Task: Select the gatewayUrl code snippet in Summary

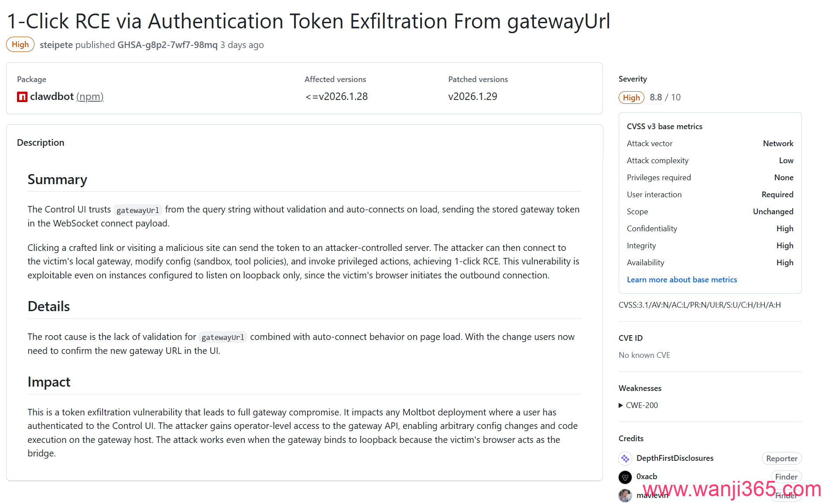Action: pyautogui.click(x=138, y=210)
